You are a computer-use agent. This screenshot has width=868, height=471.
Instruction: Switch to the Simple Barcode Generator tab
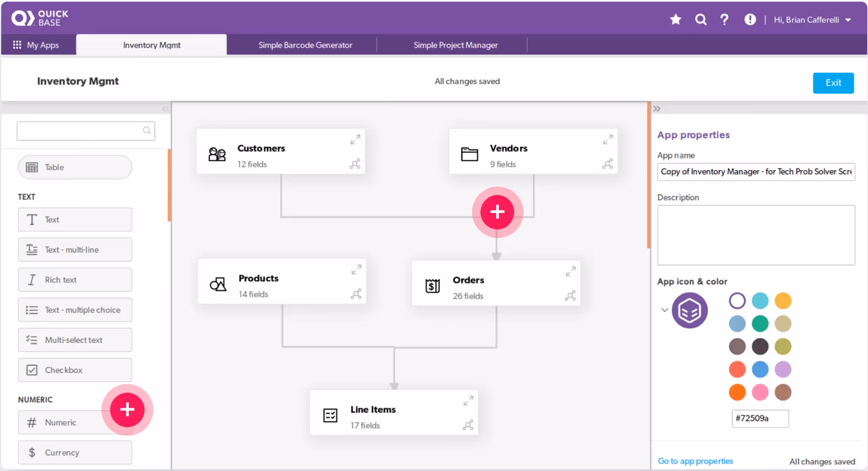point(305,45)
